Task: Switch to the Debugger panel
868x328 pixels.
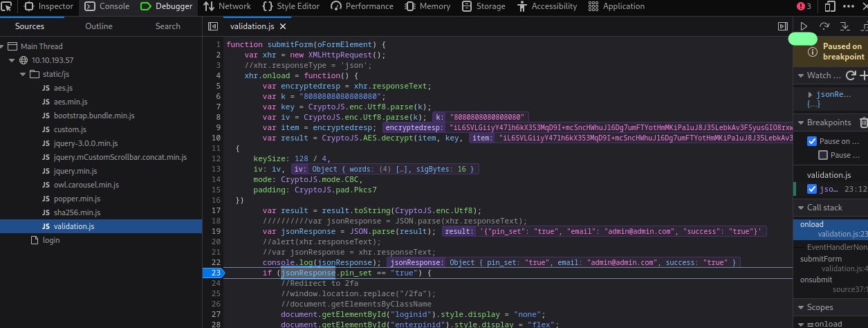Action: [x=166, y=6]
